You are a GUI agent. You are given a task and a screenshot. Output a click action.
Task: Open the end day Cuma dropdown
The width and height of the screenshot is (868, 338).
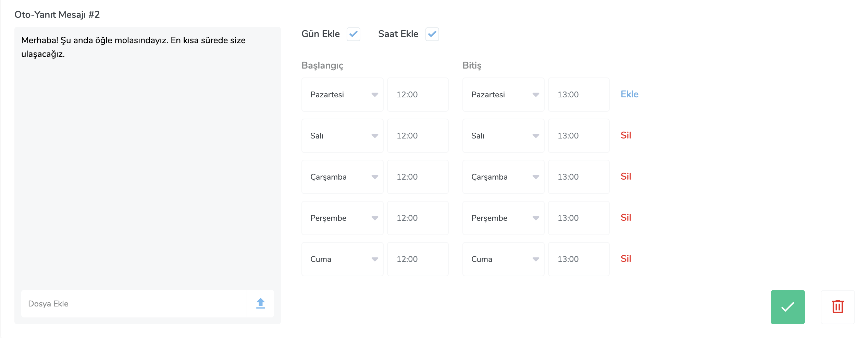(x=503, y=259)
